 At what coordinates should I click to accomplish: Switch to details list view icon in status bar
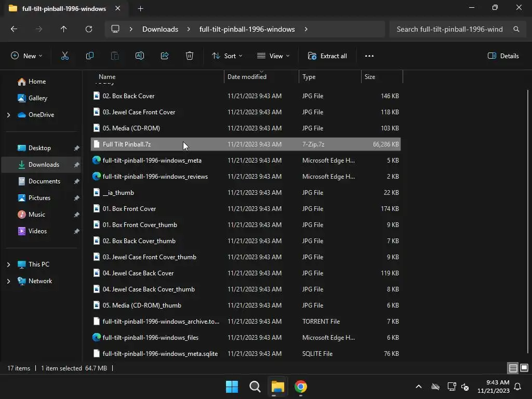[513, 368]
